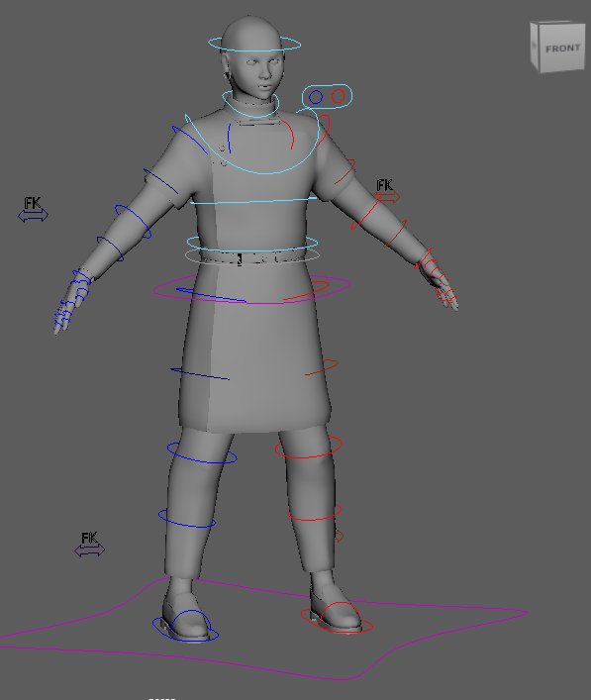Select the dark blue skirt line control
This screenshot has height=700, width=591.
(x=200, y=374)
